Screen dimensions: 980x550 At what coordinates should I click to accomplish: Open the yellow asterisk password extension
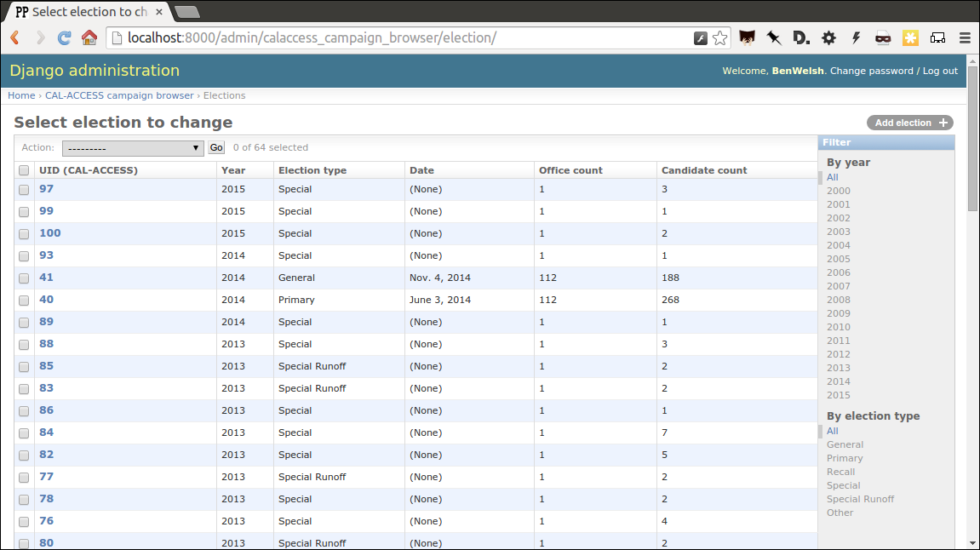[910, 37]
